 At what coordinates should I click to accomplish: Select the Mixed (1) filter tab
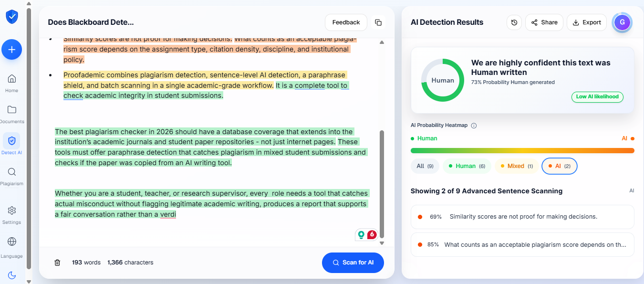(x=517, y=166)
